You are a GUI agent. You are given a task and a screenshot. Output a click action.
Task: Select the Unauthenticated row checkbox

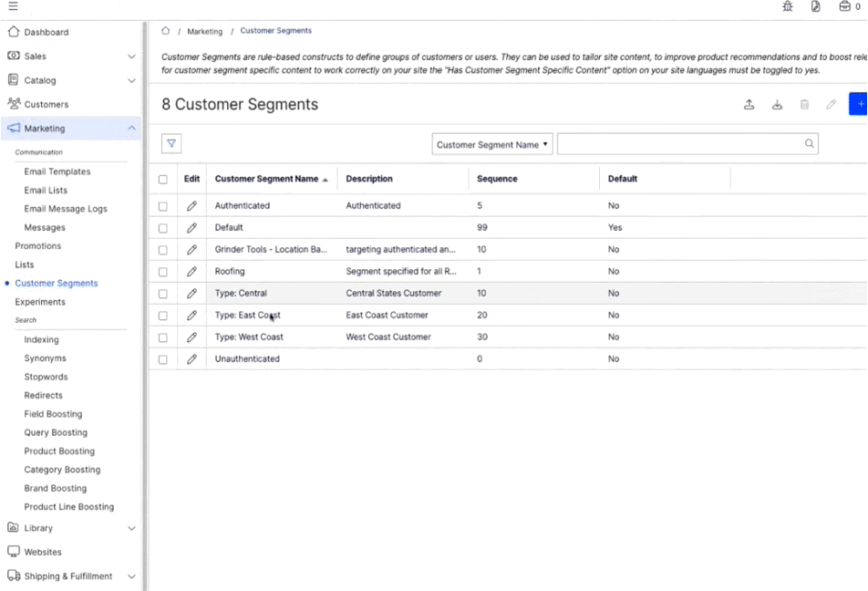163,359
